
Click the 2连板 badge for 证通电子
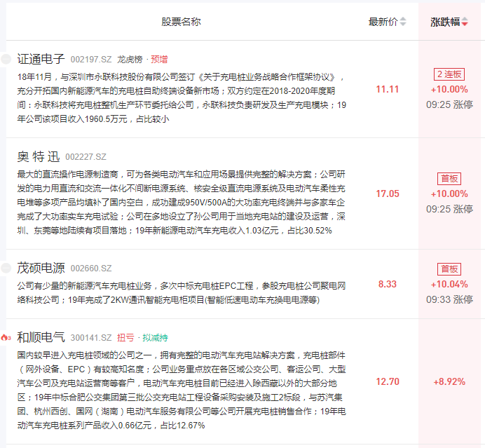[449, 74]
